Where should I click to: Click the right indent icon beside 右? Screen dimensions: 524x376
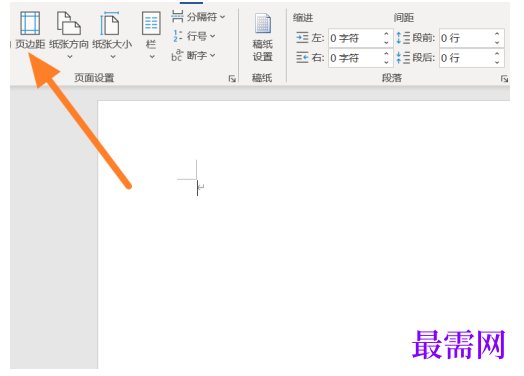pos(302,58)
